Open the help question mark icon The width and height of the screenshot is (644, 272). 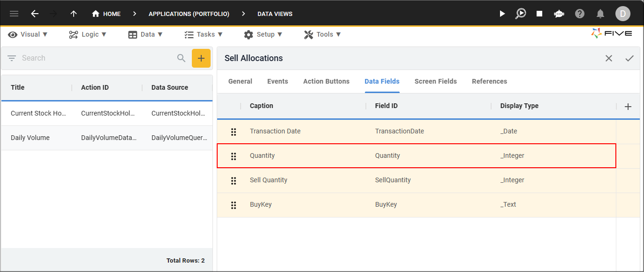580,14
